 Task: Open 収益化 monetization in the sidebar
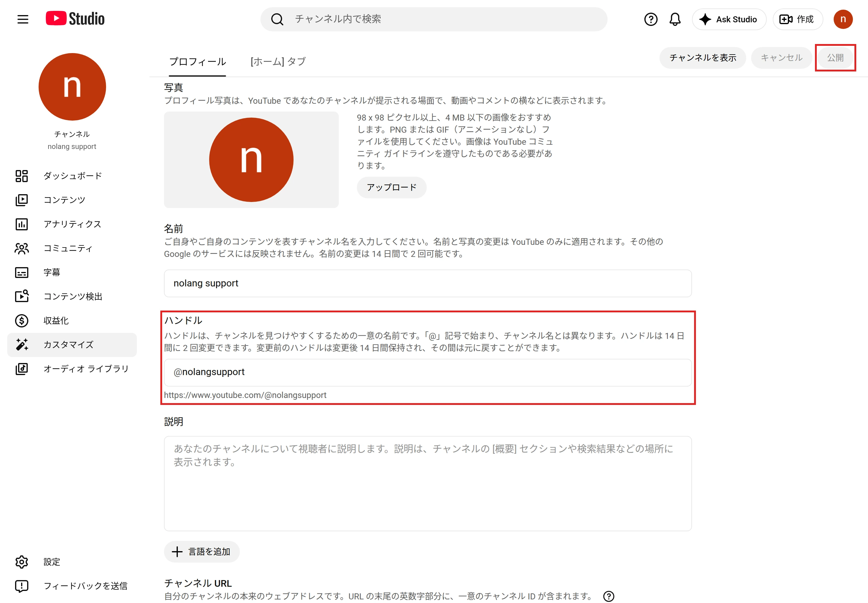(72, 321)
